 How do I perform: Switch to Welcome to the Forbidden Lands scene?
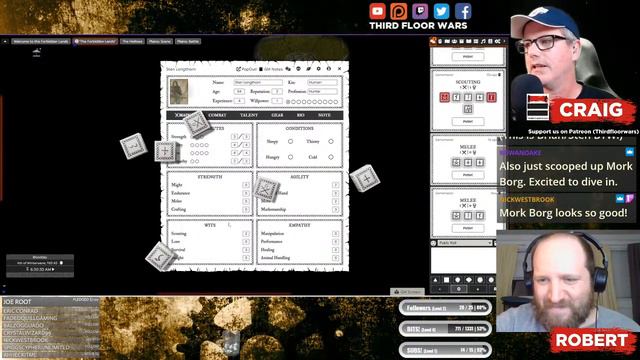click(x=41, y=41)
